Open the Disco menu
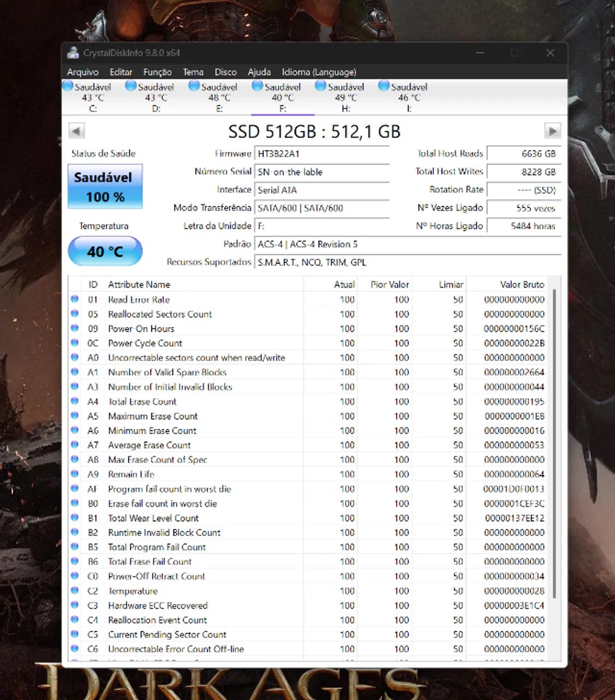The image size is (615, 700). pos(225,72)
